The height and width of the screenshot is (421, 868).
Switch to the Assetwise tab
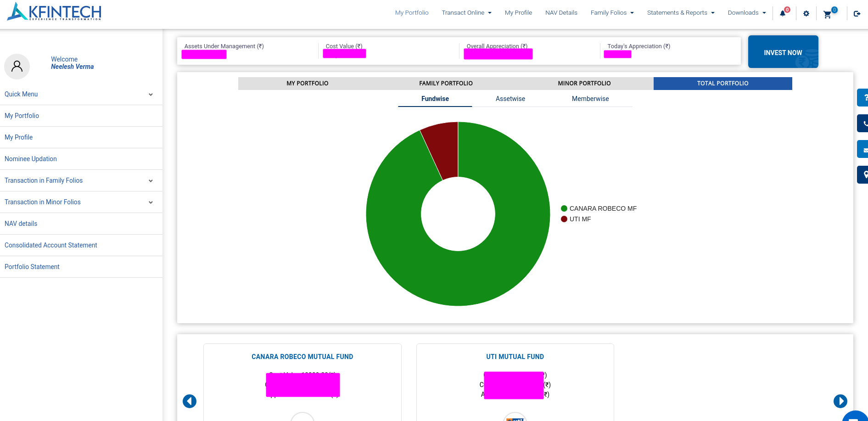click(510, 99)
